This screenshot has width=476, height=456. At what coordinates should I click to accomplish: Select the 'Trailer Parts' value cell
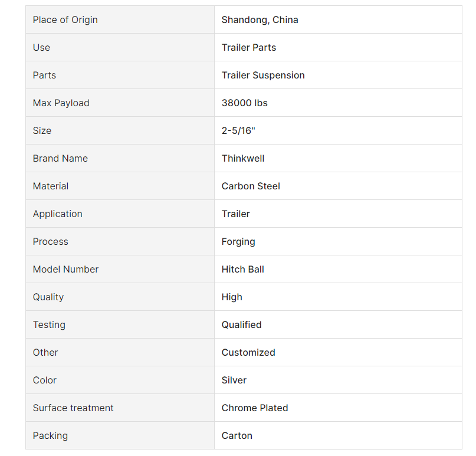click(338, 47)
